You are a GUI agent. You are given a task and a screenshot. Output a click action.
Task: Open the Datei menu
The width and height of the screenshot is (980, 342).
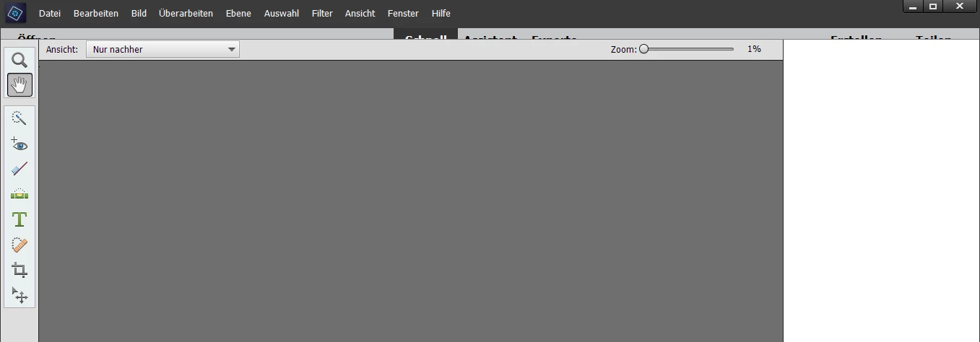[50, 14]
